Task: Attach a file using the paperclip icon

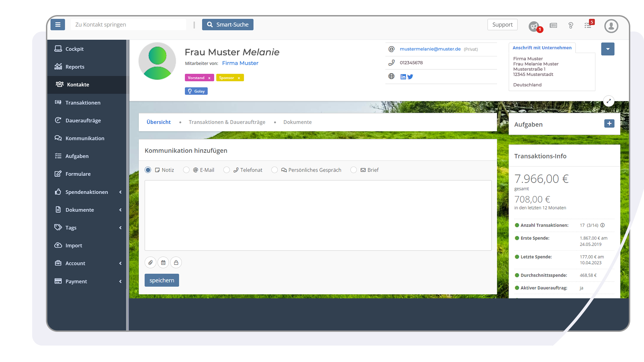Action: point(150,262)
